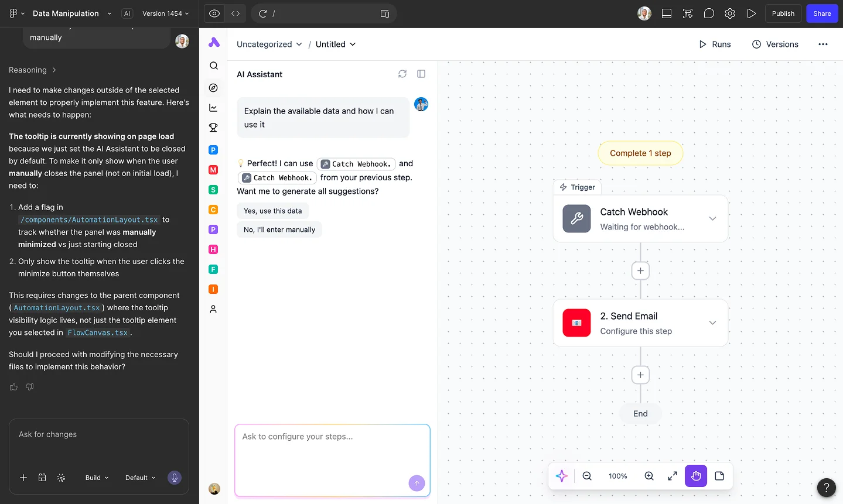Give thumbs up to the response
843x504 pixels.
[13, 387]
